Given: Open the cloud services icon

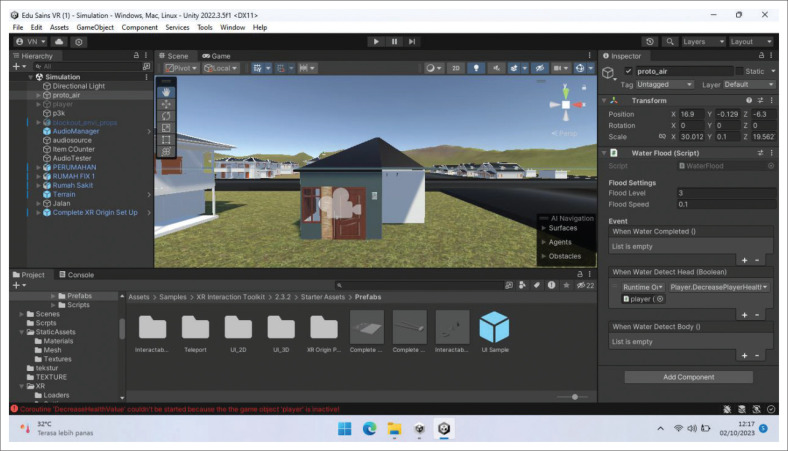Looking at the screenshot, I should (x=59, y=41).
